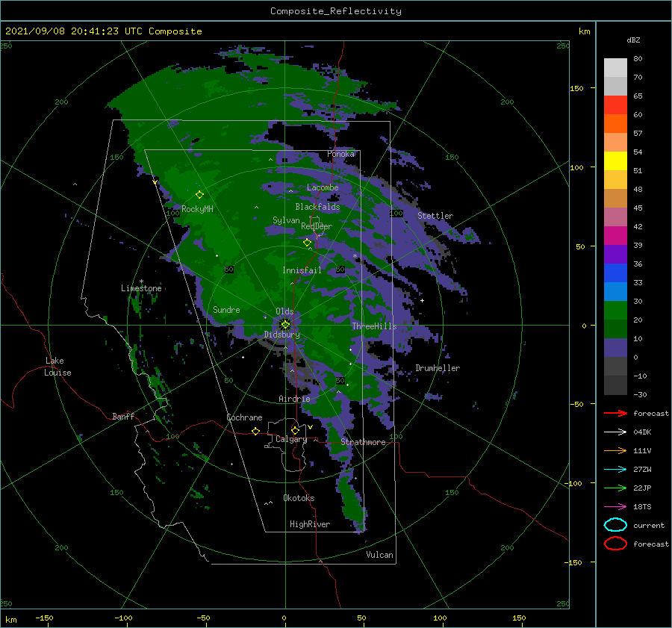This screenshot has width=672, height=628.
Task: Click yellow diamond marker above RockyMH
Action: [199, 195]
